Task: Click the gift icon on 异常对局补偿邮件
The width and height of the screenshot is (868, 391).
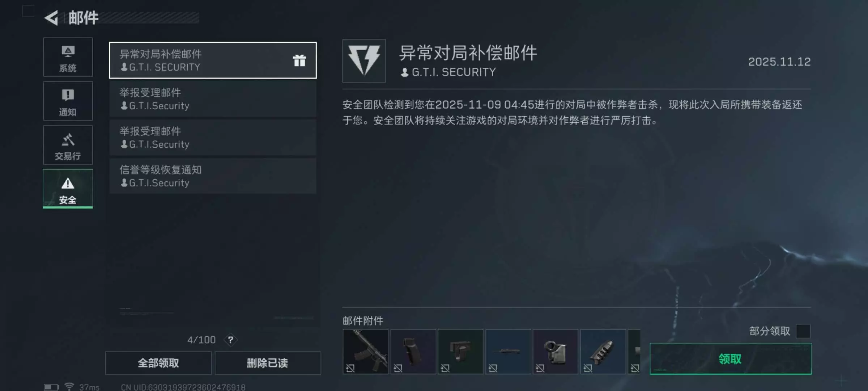Action: click(x=299, y=60)
